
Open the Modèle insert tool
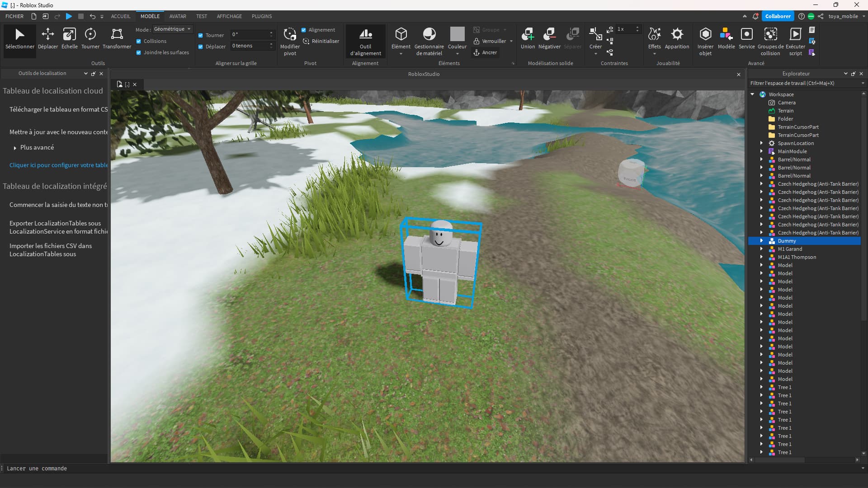point(726,39)
